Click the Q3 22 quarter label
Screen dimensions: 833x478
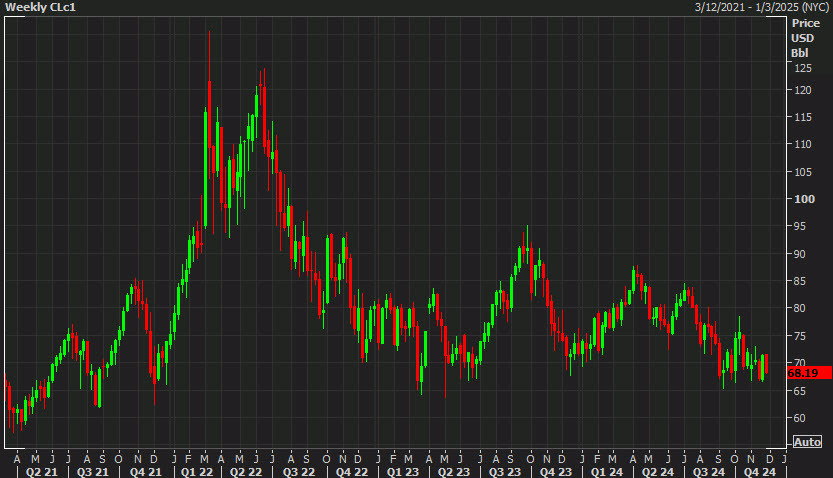pos(299,472)
